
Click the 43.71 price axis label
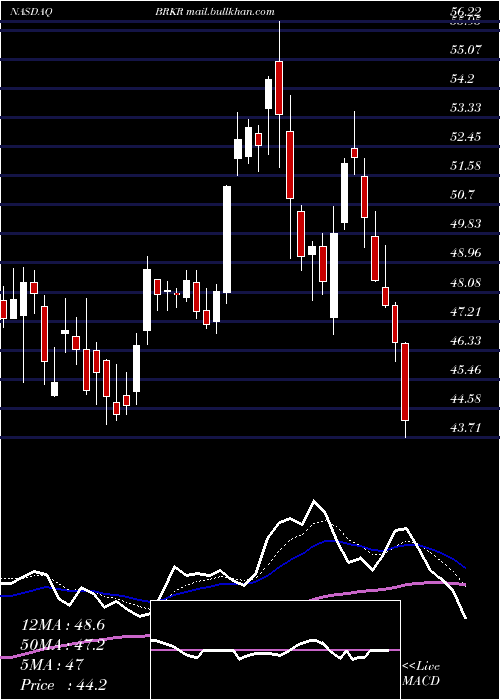pyautogui.click(x=466, y=428)
